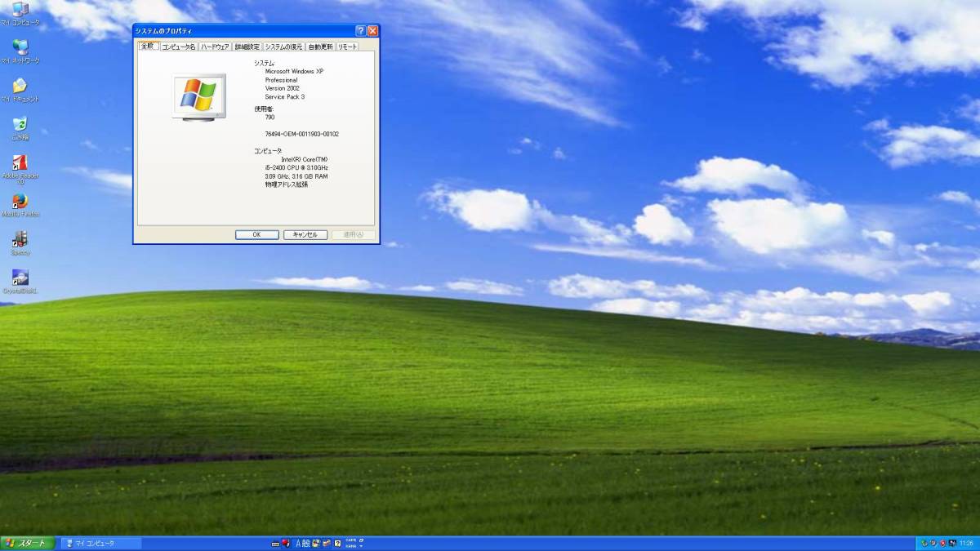The width and height of the screenshot is (980, 551).
Task: Open the IME pad icon in language bar
Action: (x=315, y=543)
